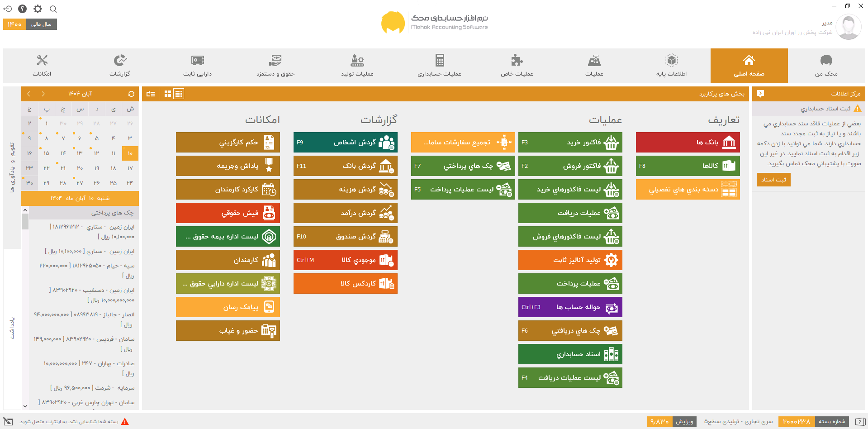This screenshot has height=429, width=868.
Task: Toggle the grouped tree view layout
Action: pyautogui.click(x=151, y=94)
